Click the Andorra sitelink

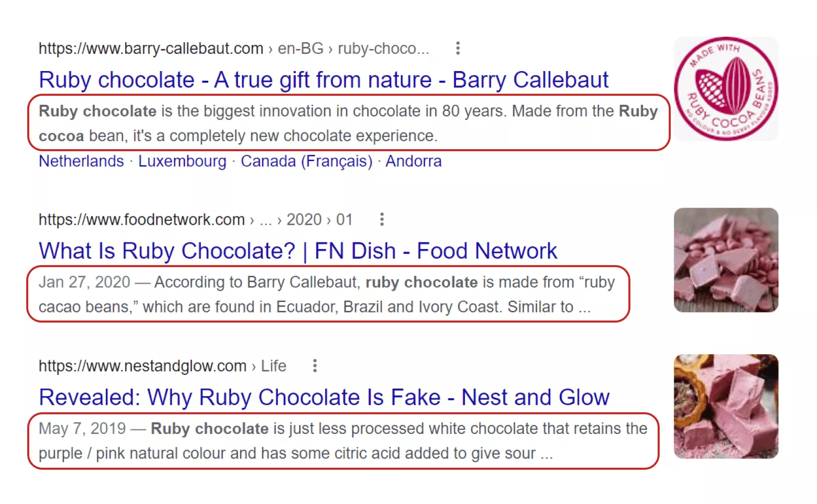414,161
